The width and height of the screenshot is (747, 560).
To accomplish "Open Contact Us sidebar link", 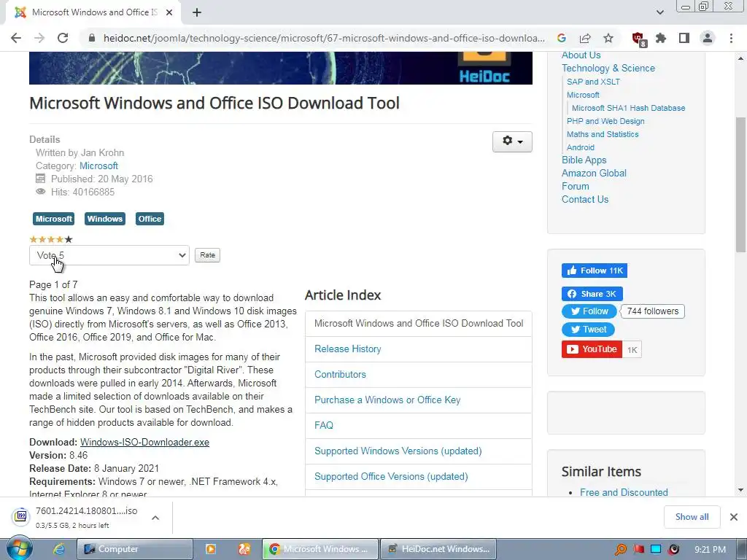I will point(584,200).
